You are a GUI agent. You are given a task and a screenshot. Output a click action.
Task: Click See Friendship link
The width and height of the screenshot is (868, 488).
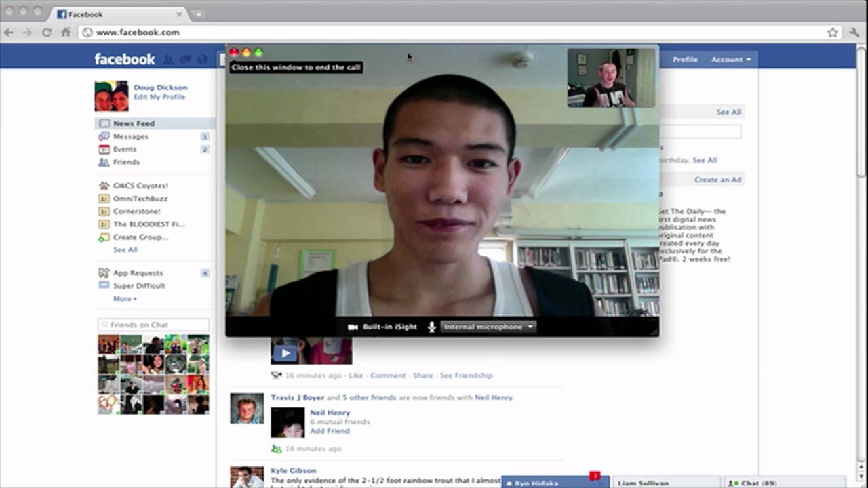tap(466, 375)
